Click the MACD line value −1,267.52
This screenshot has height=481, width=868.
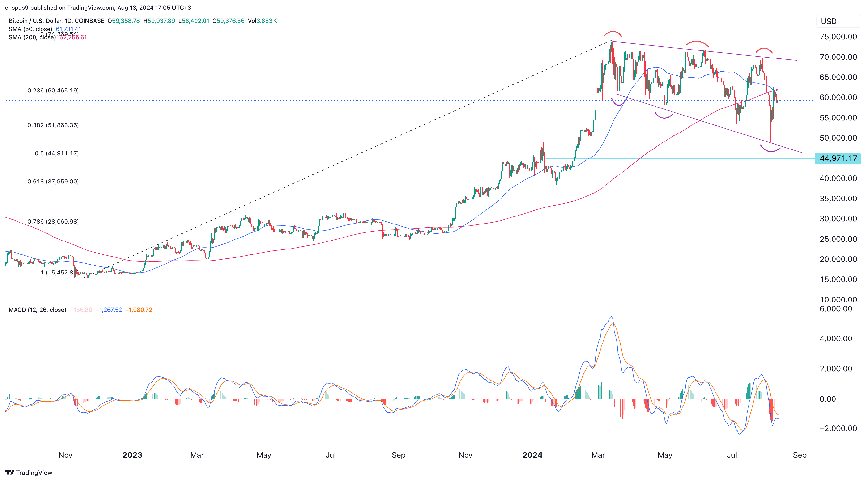point(109,310)
